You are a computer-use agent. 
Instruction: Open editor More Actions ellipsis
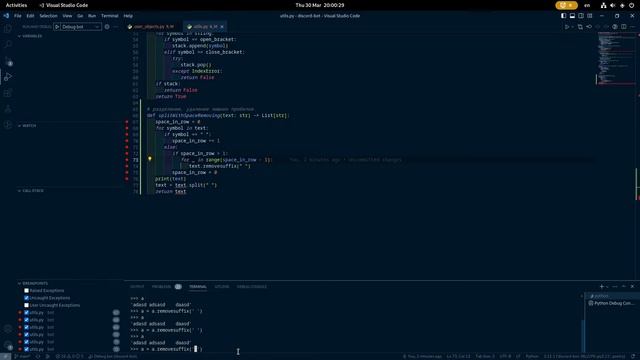point(632,27)
